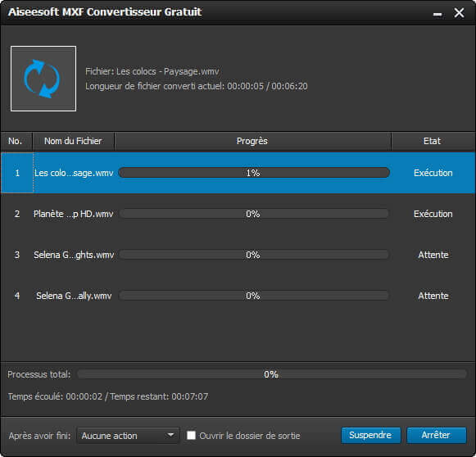Click the Nom du Fichier column header
Screen dimensions: 476x457
tap(73, 141)
